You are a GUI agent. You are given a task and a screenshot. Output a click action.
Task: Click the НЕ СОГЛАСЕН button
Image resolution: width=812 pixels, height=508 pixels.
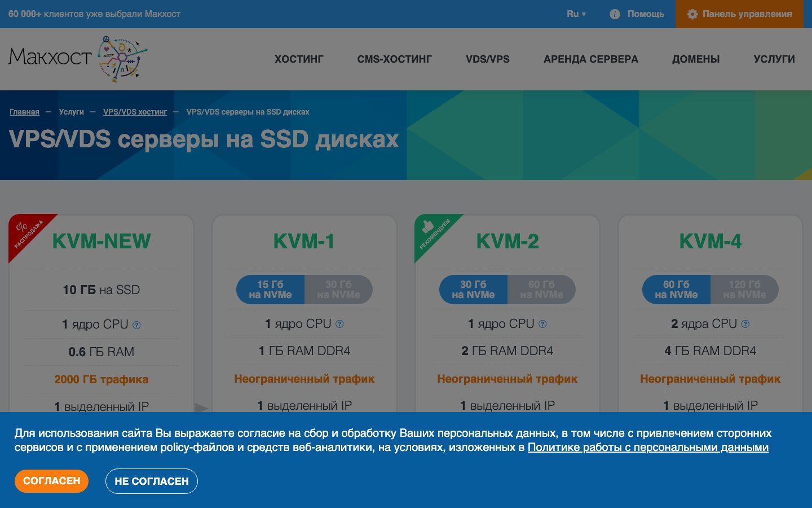[x=152, y=481]
